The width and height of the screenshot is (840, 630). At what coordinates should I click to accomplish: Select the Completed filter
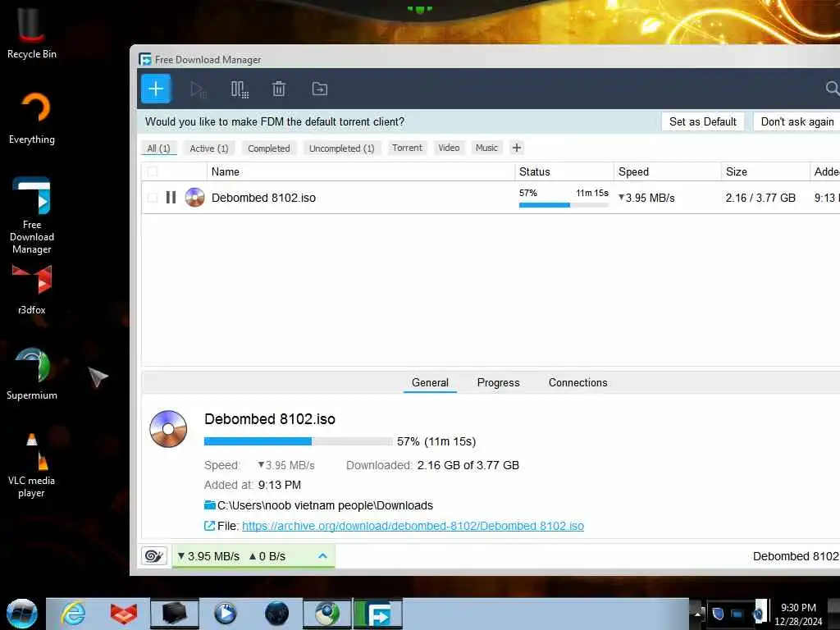point(269,148)
